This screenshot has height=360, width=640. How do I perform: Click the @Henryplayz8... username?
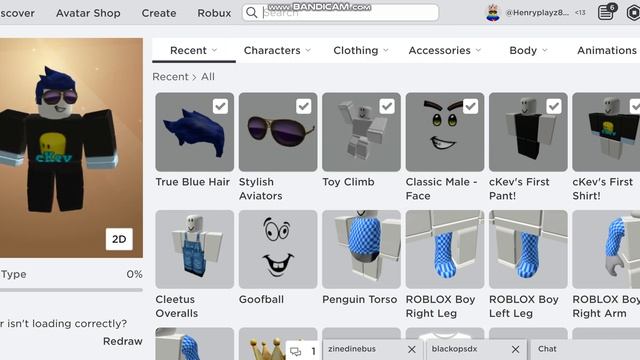click(x=537, y=13)
